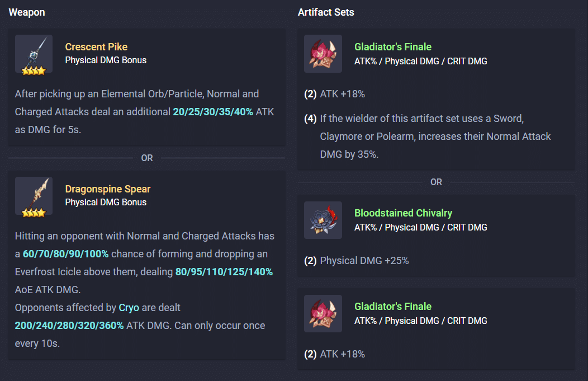Open the Dragonspine Spear name link

click(108, 189)
